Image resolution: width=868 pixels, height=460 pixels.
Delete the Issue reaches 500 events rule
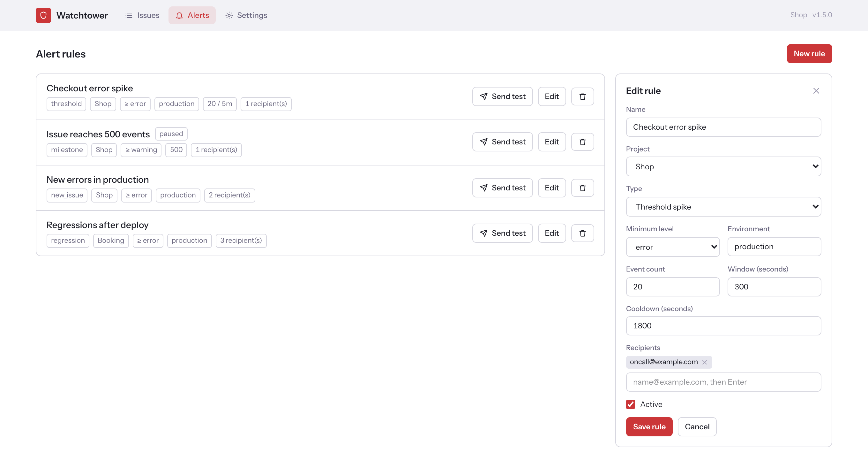[582, 142]
